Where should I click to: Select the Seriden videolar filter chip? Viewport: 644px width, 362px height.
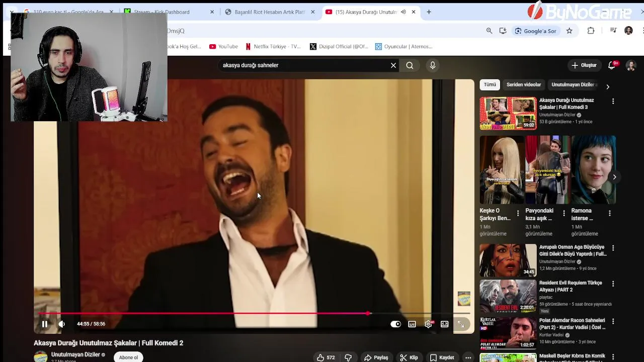click(x=524, y=85)
